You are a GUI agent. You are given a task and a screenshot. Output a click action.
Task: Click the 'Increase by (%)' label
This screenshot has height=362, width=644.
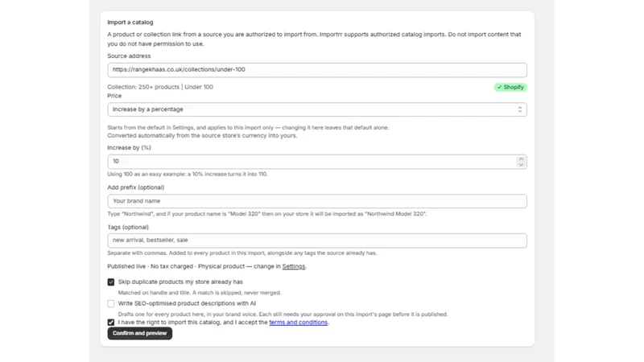[x=129, y=148]
